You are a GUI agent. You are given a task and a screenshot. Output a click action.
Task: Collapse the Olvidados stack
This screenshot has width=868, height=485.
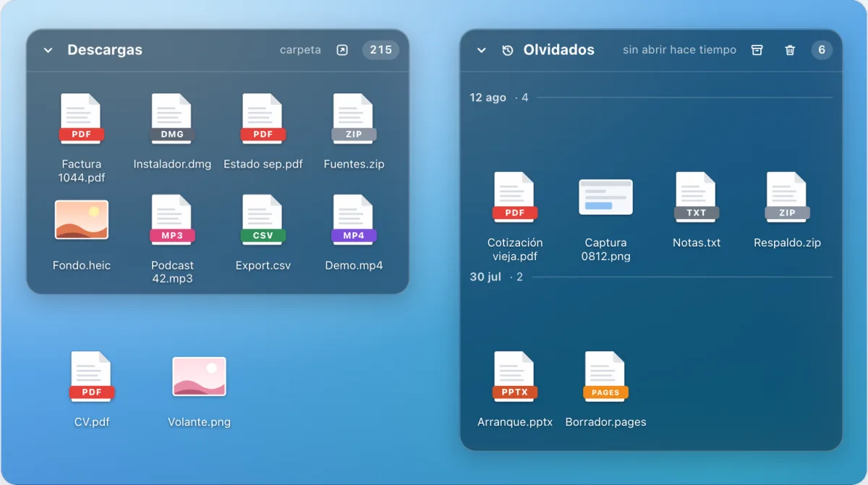click(x=481, y=51)
